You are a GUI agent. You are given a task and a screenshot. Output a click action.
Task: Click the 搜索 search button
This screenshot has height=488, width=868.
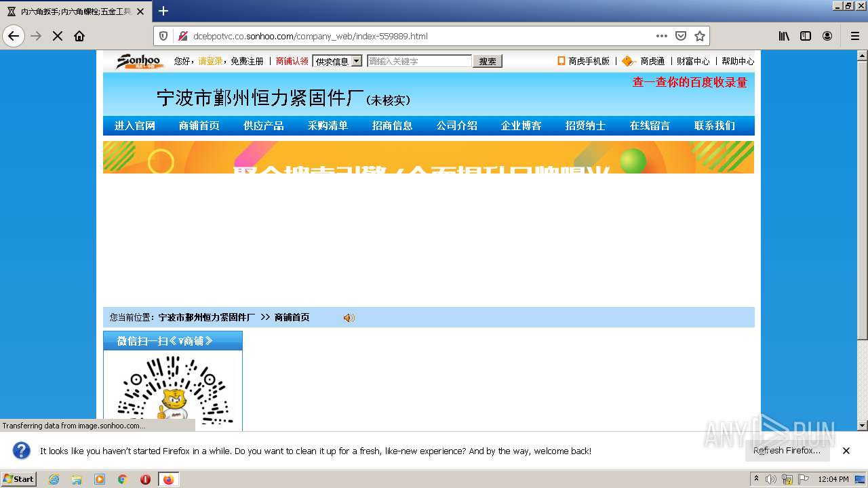pos(488,61)
